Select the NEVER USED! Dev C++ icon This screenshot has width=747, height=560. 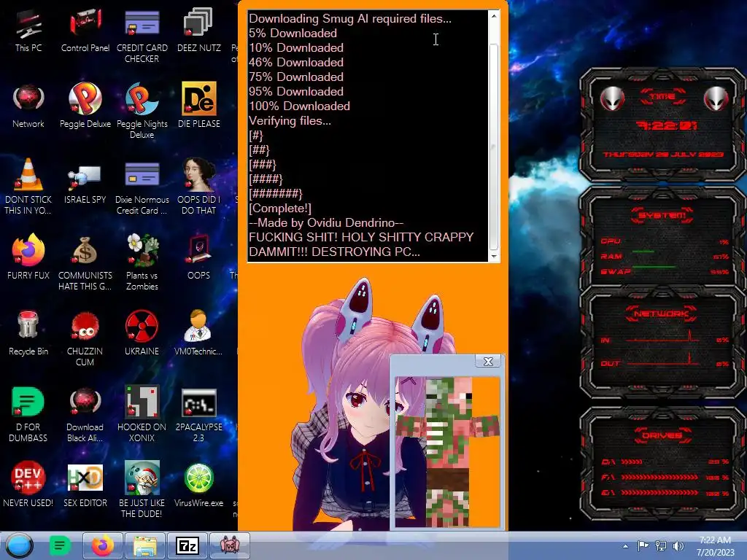[28, 484]
